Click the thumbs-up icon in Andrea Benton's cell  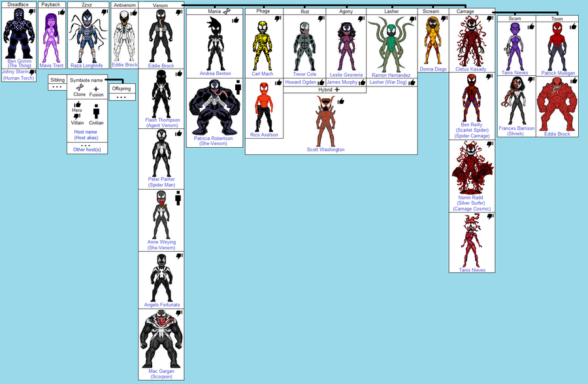[x=235, y=20]
